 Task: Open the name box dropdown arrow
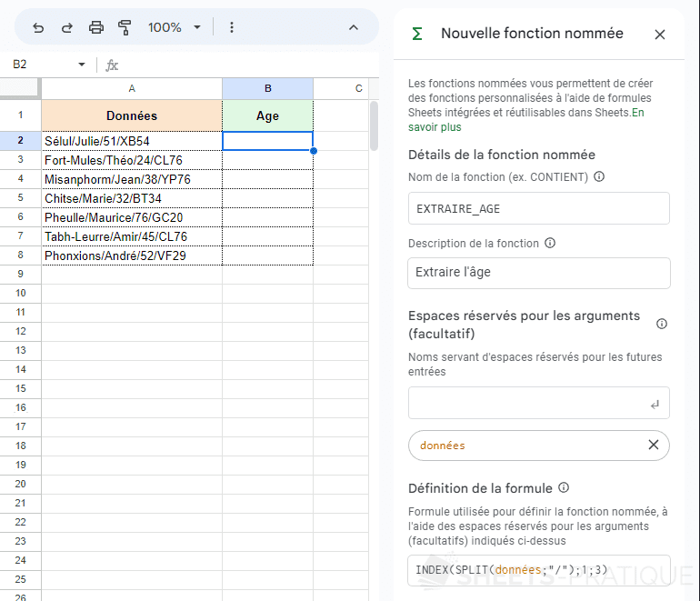(x=82, y=65)
